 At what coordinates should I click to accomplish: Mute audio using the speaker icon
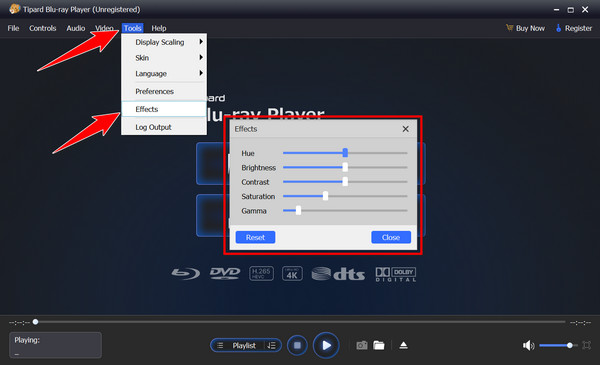(x=528, y=345)
